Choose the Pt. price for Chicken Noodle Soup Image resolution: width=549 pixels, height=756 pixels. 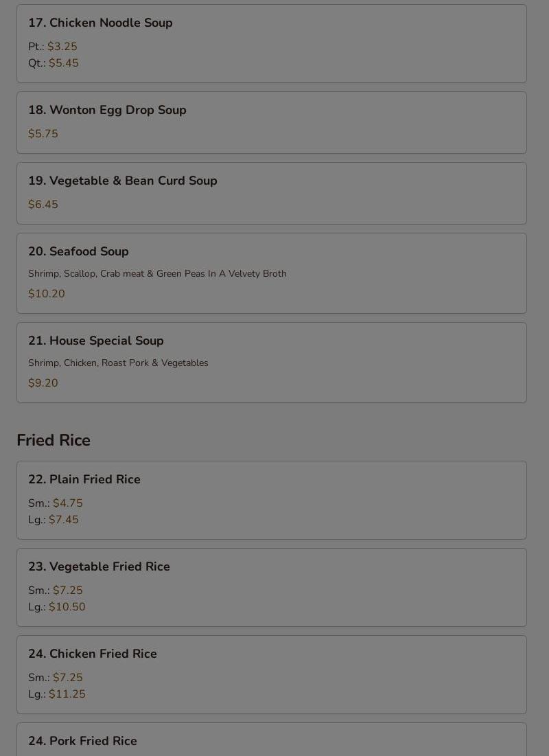pyautogui.click(x=53, y=46)
